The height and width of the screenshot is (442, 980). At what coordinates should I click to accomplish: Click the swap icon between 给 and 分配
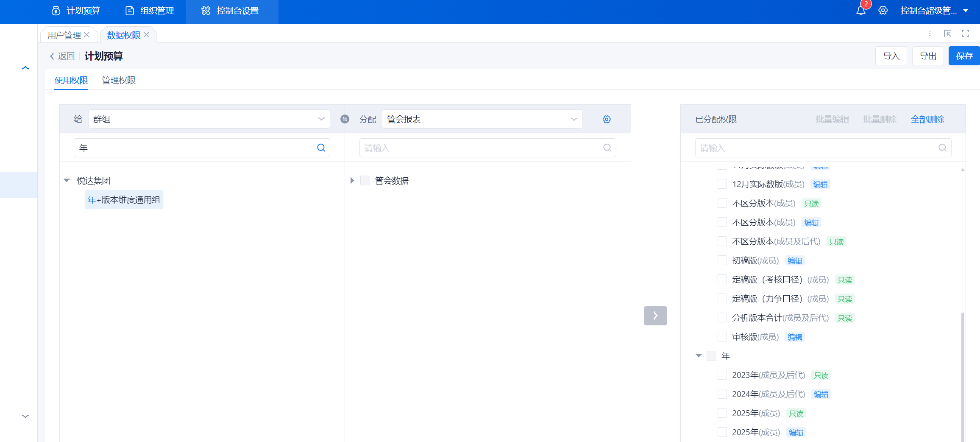click(345, 119)
